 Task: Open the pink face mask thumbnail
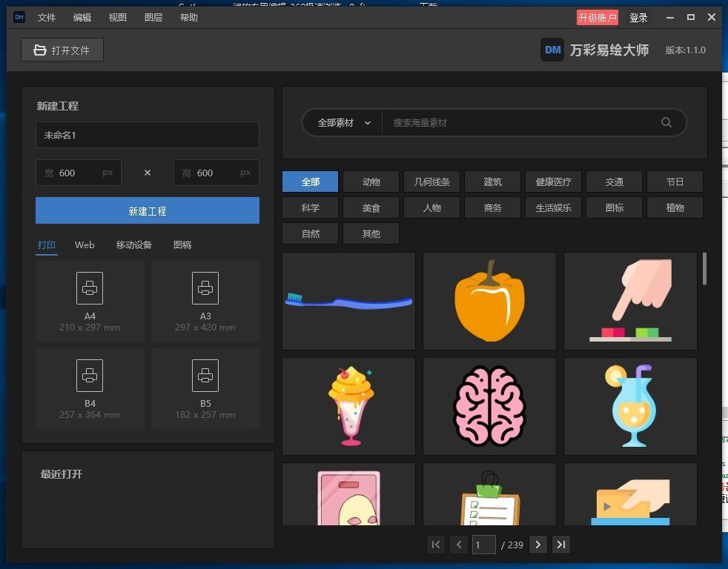tap(348, 494)
